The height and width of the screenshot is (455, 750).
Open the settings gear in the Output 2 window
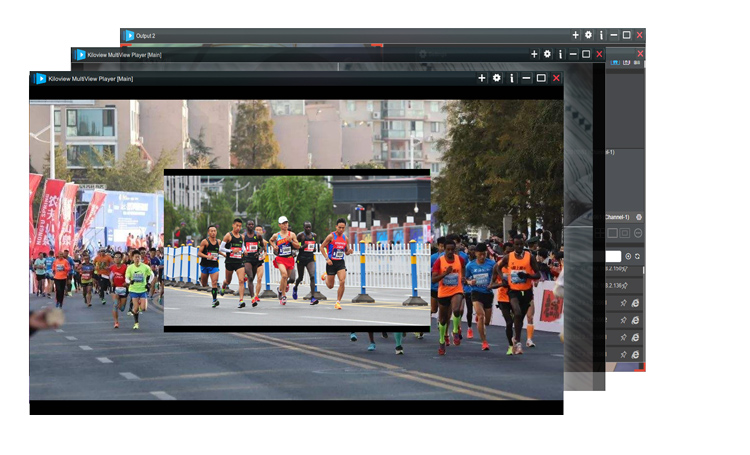[x=588, y=35]
